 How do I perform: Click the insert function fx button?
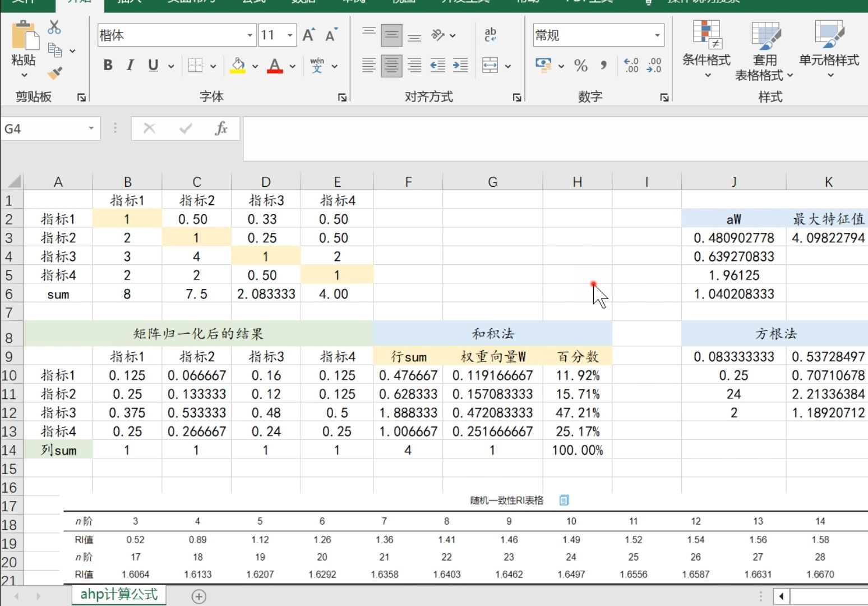tap(221, 128)
